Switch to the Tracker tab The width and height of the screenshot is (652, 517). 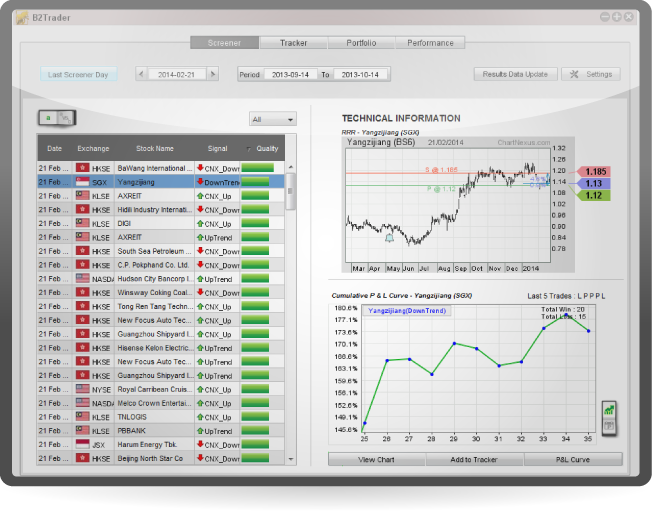293,43
